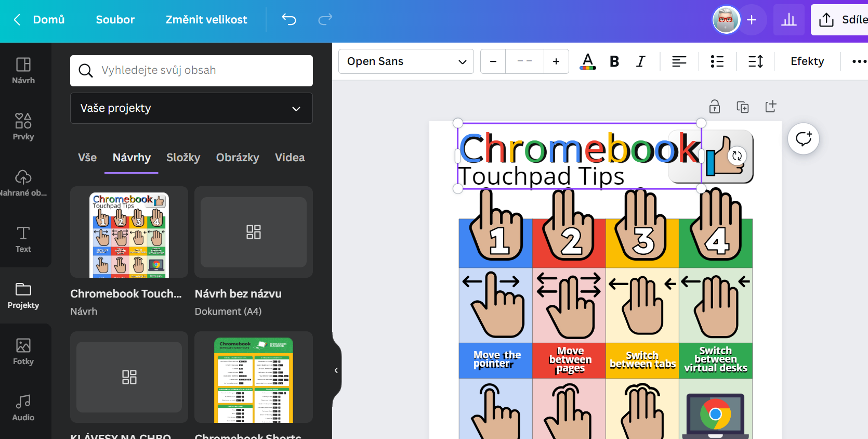Screen dimensions: 868x439
Task: Select the Move between pages label
Action: click(570, 360)
